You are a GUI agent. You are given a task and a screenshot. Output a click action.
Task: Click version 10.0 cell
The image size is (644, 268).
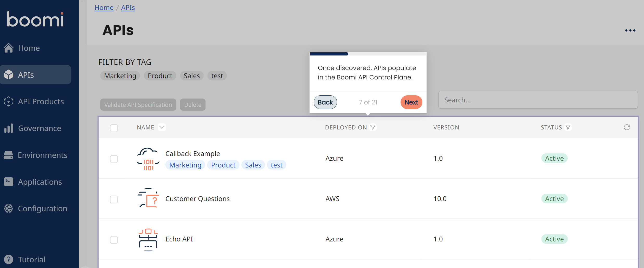click(440, 199)
